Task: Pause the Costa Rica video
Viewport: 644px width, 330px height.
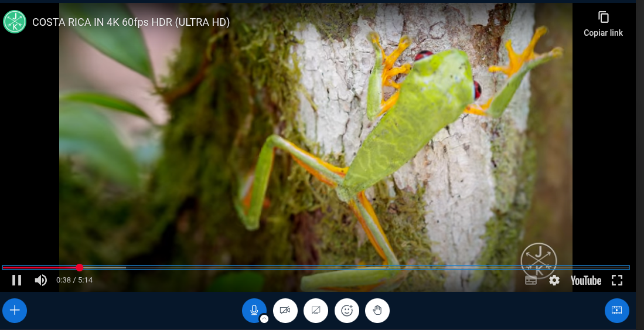Action: pyautogui.click(x=17, y=280)
